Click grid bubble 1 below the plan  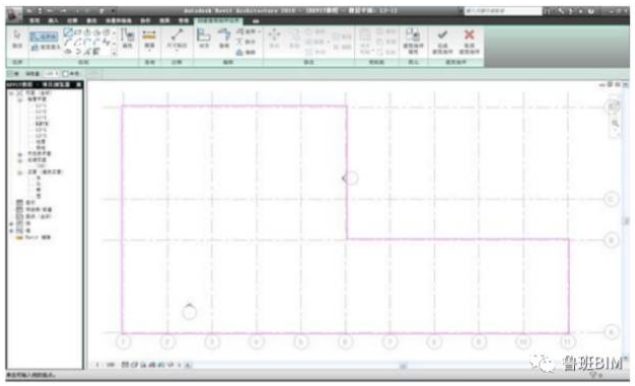pos(124,342)
